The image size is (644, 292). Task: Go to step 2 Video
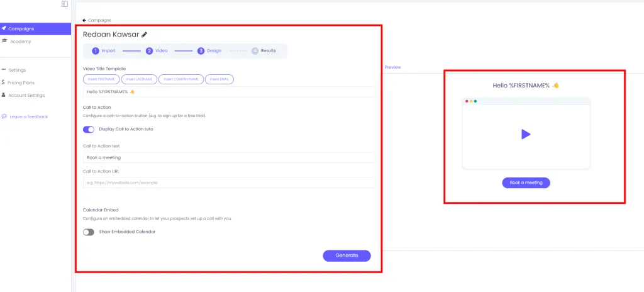pyautogui.click(x=157, y=50)
